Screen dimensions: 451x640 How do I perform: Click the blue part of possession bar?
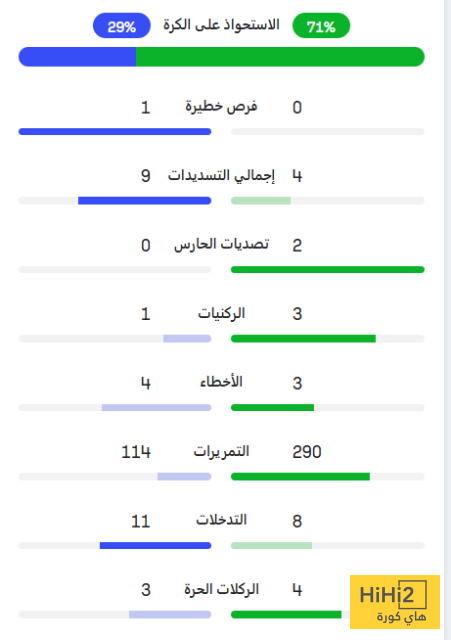77,57
